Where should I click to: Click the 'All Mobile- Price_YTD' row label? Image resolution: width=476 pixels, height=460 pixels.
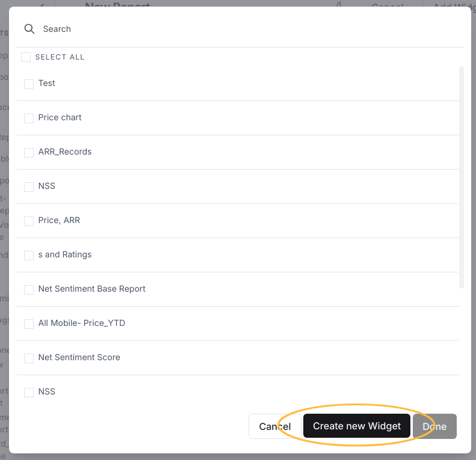[x=82, y=323]
